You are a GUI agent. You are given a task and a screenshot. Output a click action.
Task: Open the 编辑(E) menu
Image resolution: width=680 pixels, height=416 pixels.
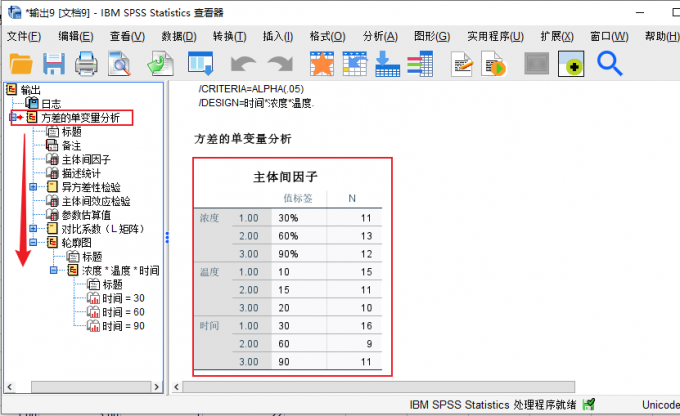pyautogui.click(x=76, y=36)
